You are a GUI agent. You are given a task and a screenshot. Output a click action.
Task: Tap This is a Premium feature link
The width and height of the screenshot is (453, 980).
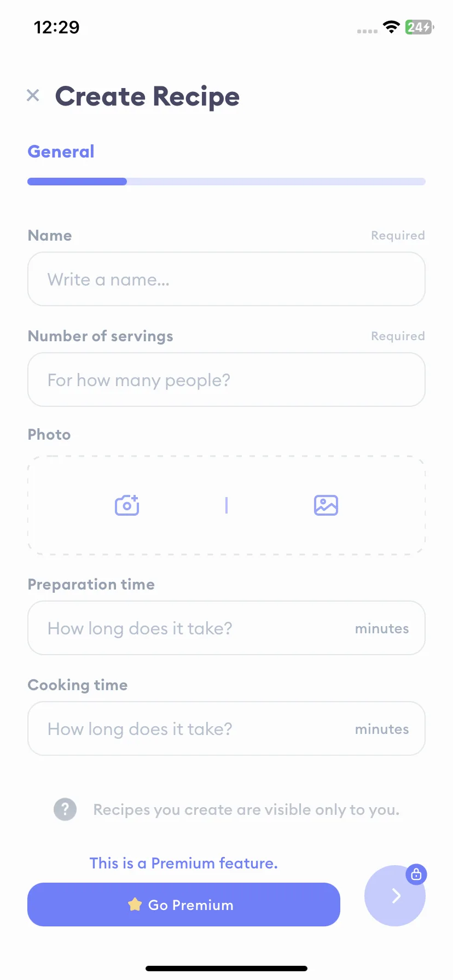click(184, 863)
